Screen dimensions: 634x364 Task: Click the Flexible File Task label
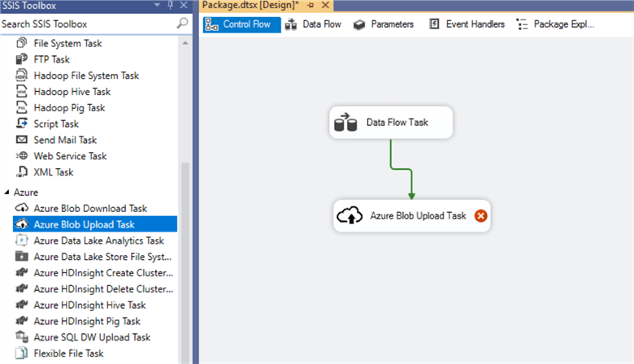[x=68, y=353]
